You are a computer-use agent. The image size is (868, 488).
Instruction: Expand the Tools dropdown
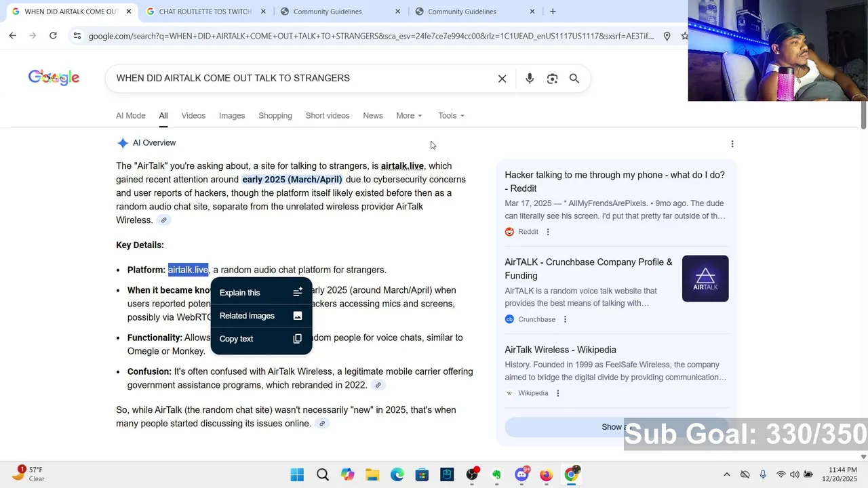pyautogui.click(x=451, y=116)
